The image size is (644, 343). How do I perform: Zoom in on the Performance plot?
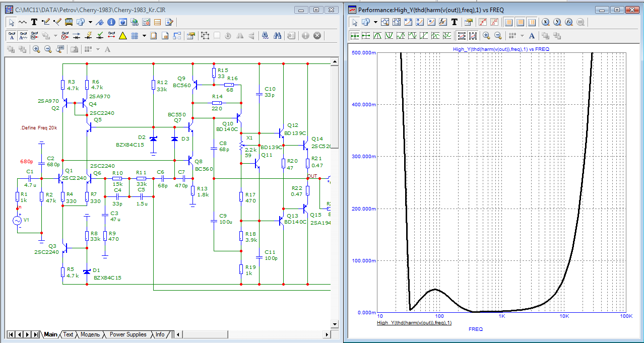[x=486, y=36]
